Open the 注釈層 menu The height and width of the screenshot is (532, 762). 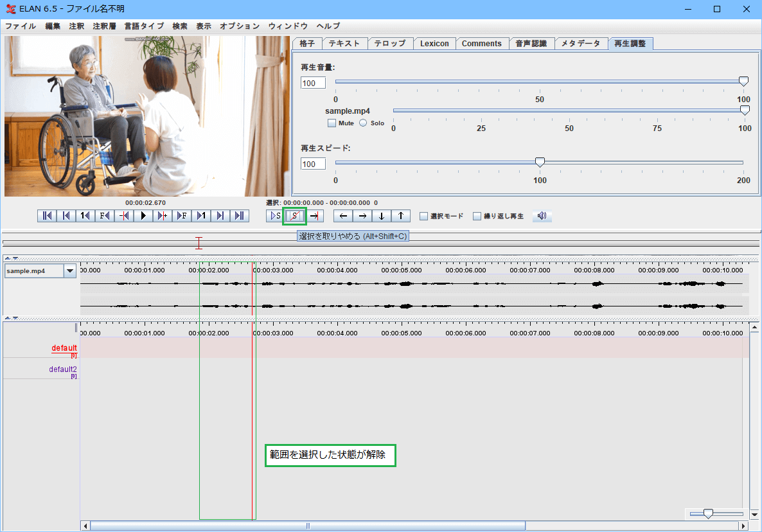pyautogui.click(x=103, y=26)
